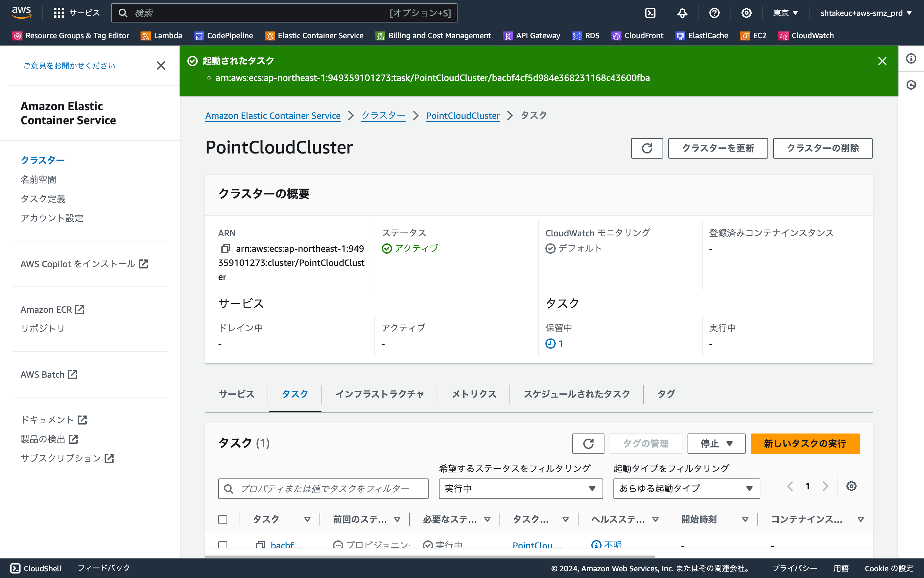Switch to タスク tab
The width and height of the screenshot is (924, 578).
(295, 394)
